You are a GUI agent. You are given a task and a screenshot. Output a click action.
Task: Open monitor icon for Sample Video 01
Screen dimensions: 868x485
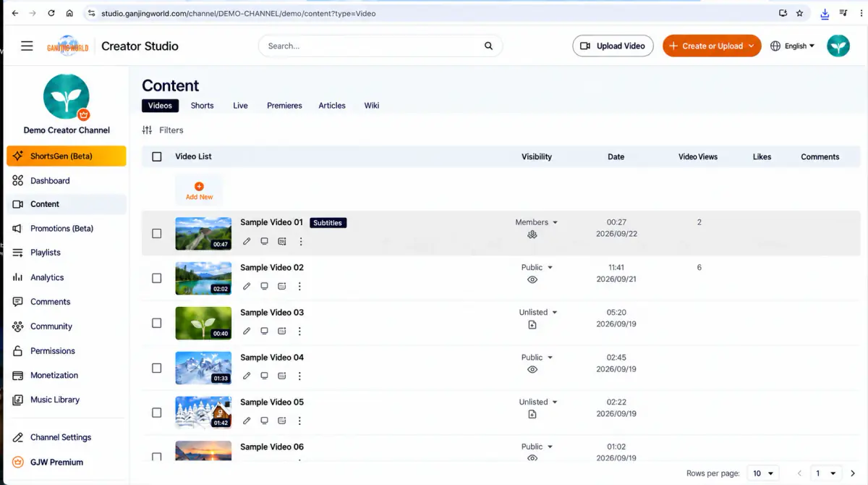click(265, 241)
